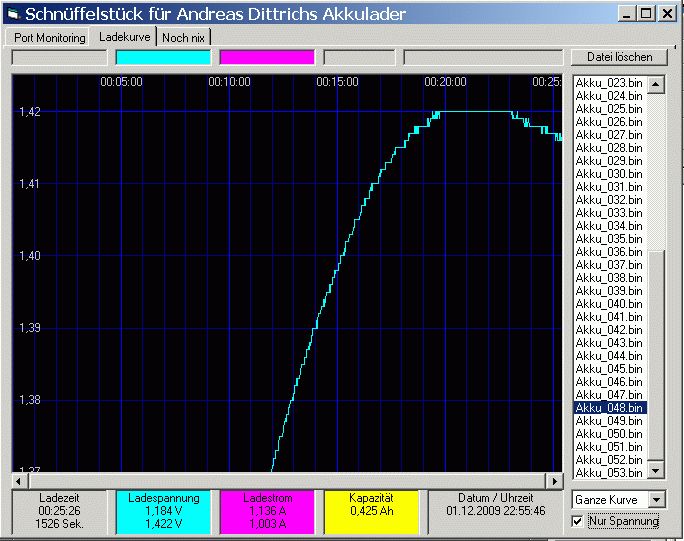Select Akku_053.bin in file list
The width and height of the screenshot is (684, 541).
click(x=609, y=473)
